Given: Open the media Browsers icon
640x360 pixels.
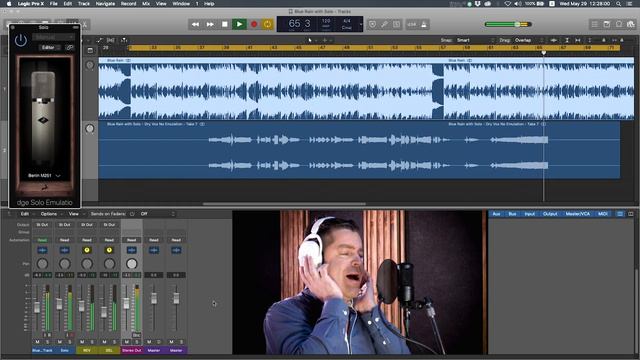Looking at the screenshot, I should (631, 24).
